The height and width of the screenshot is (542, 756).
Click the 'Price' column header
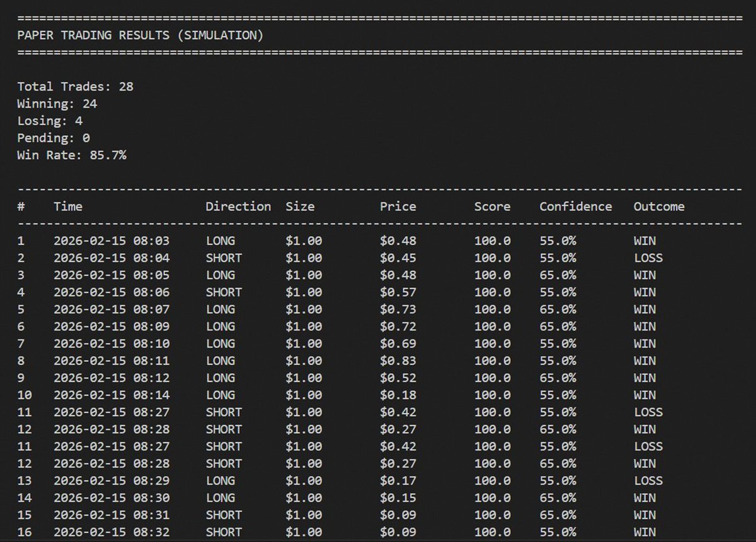tap(398, 206)
